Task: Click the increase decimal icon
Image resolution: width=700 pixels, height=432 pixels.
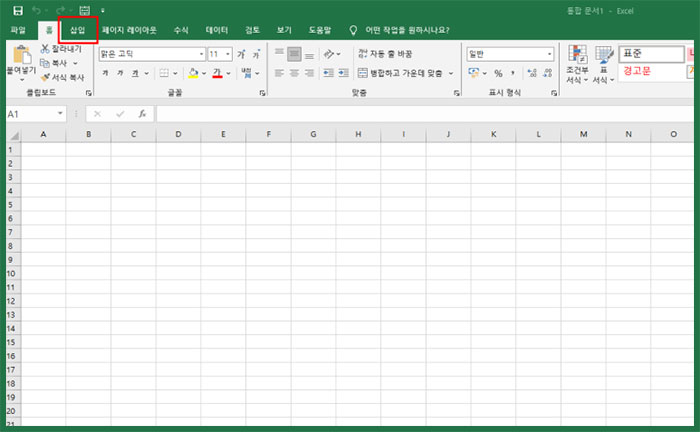Action: (x=532, y=73)
